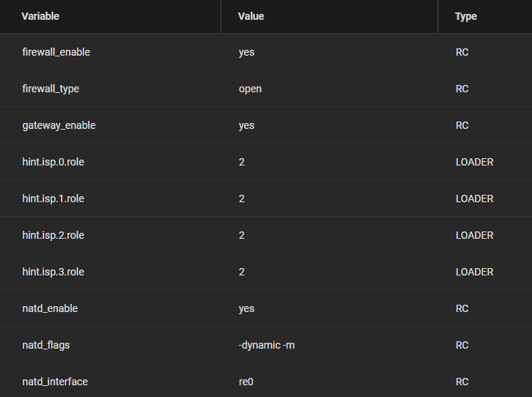532x397 pixels.
Task: Sort by the Value column header
Action: click(x=251, y=16)
